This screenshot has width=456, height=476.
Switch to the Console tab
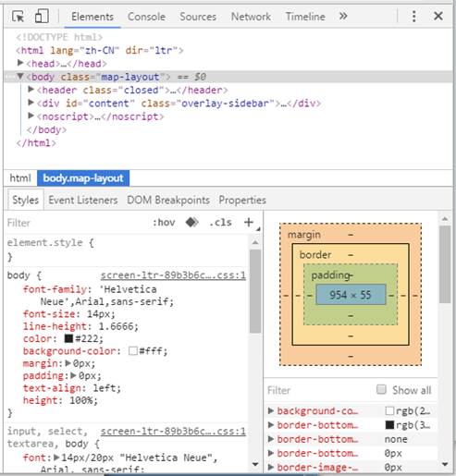[x=146, y=17]
